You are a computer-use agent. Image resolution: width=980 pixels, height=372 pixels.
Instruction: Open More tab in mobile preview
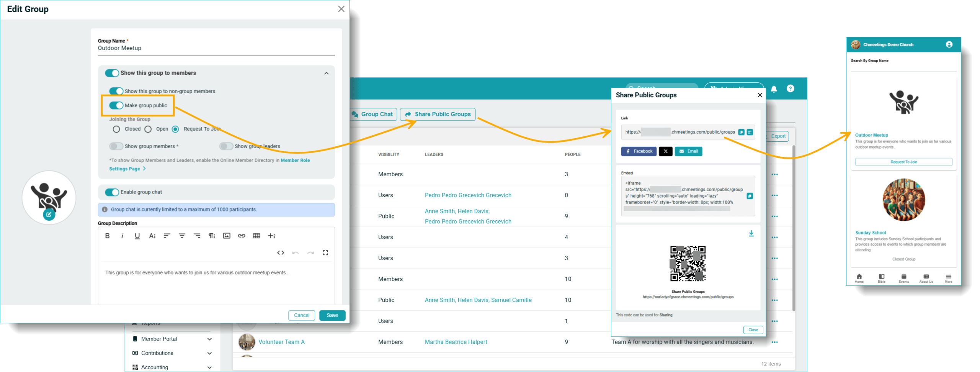948,279
